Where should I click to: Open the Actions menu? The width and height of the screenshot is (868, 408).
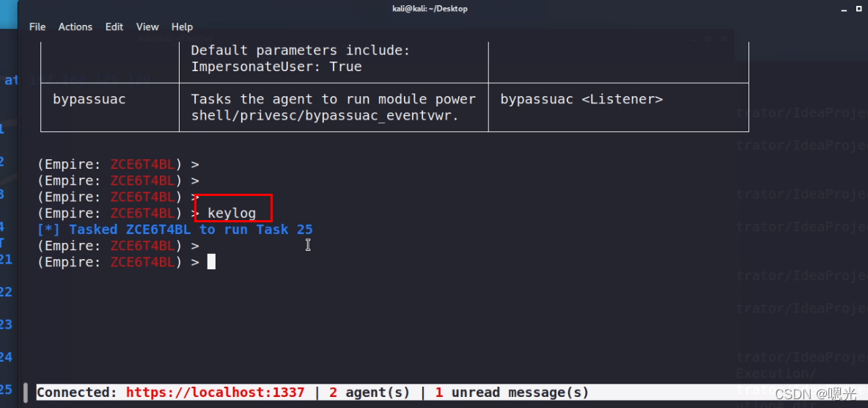(76, 26)
